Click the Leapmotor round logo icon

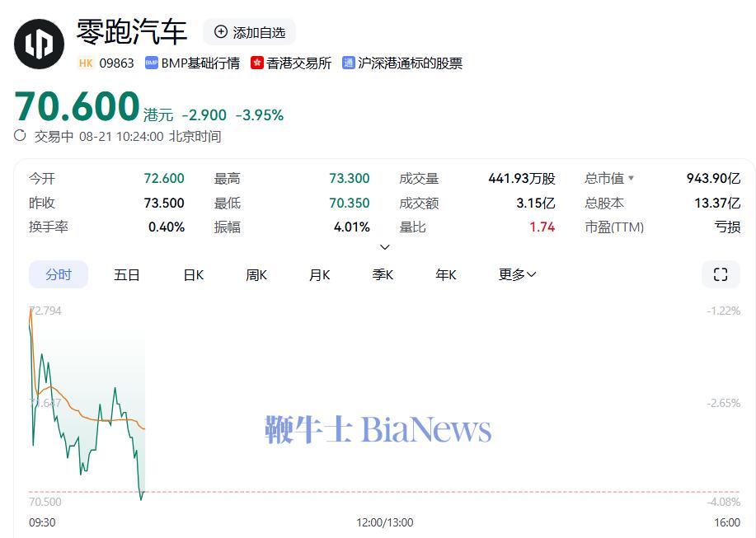[x=39, y=44]
